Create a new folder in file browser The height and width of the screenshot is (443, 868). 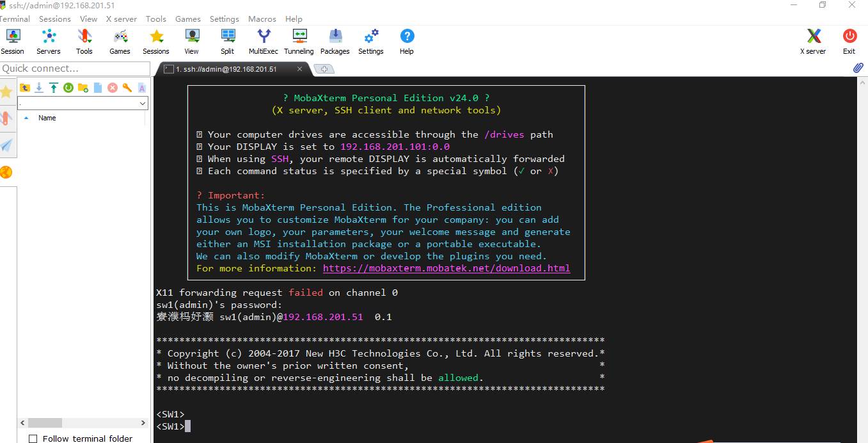pyautogui.click(x=83, y=88)
